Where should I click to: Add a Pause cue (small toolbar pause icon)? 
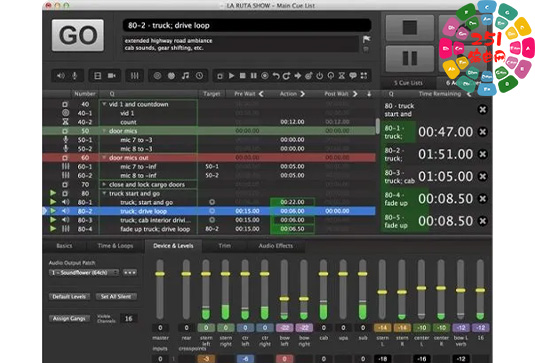(x=254, y=76)
